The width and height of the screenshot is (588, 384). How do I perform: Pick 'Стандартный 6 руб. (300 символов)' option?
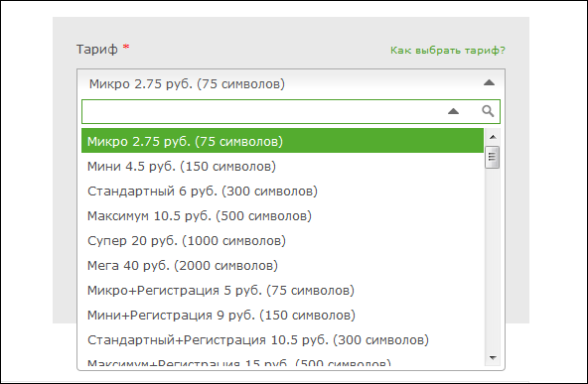[x=282, y=191]
